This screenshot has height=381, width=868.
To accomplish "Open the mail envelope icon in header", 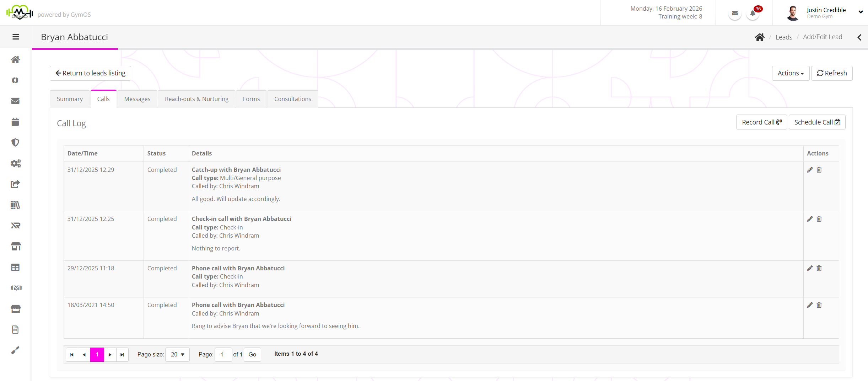I will pyautogui.click(x=735, y=14).
